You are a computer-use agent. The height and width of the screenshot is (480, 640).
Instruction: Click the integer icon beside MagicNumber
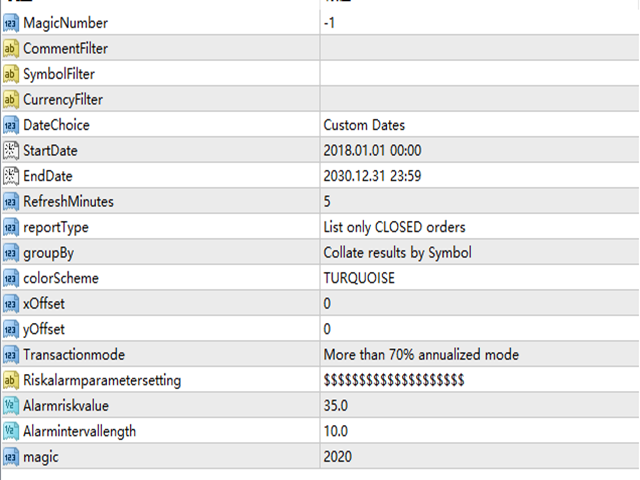(x=11, y=23)
